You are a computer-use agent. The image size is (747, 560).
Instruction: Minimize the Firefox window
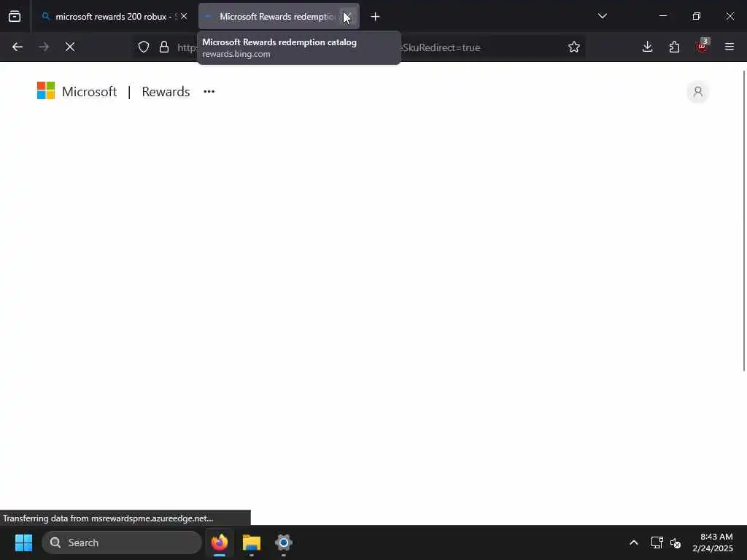pyautogui.click(x=662, y=16)
